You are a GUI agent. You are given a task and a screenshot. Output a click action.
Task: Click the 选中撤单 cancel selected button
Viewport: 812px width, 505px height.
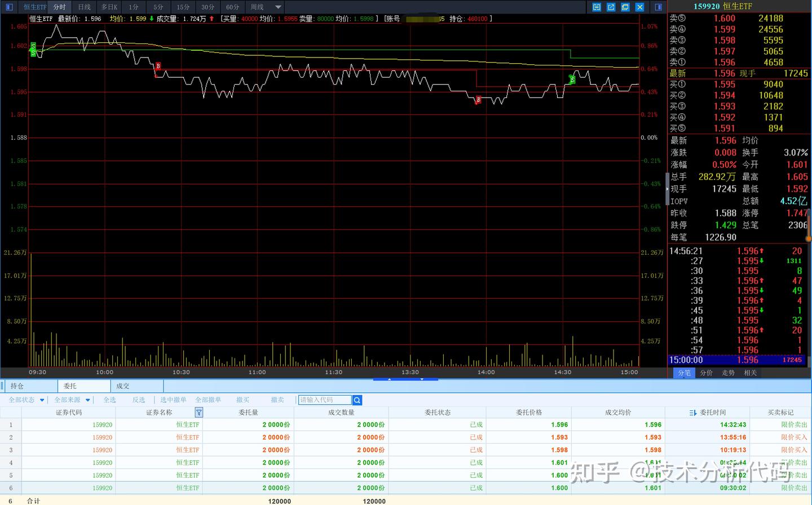(173, 400)
